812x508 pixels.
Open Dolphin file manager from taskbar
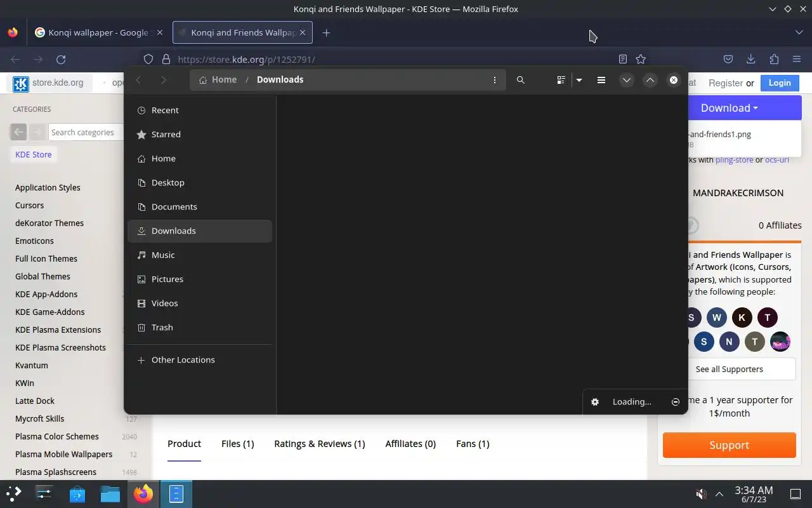coord(110,493)
